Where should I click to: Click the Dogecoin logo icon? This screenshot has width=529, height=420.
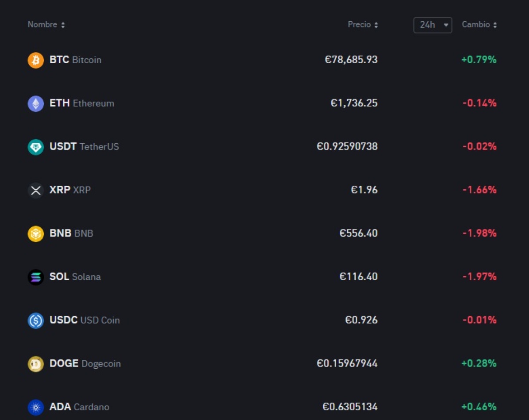point(35,363)
